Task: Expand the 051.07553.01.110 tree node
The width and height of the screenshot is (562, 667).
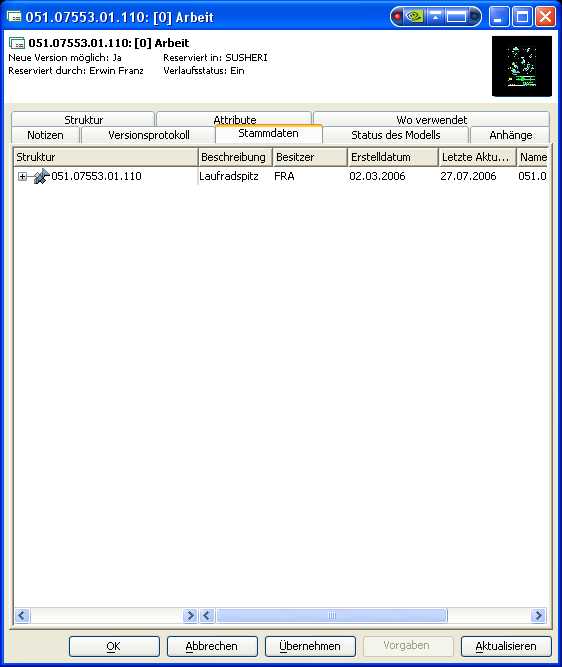Action: point(22,176)
